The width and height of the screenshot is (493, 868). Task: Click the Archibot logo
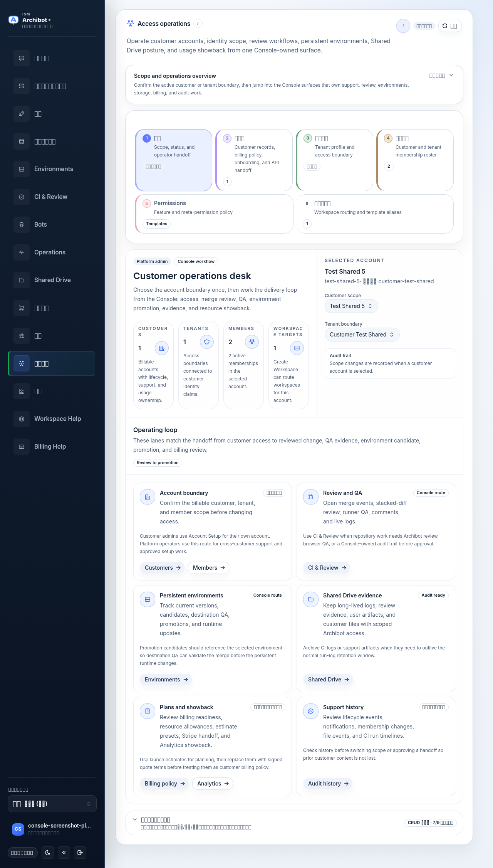13,20
